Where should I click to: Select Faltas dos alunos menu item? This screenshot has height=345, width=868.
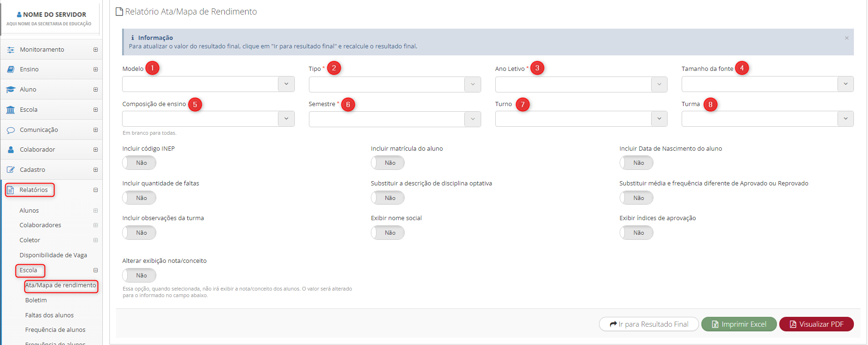pyautogui.click(x=49, y=315)
